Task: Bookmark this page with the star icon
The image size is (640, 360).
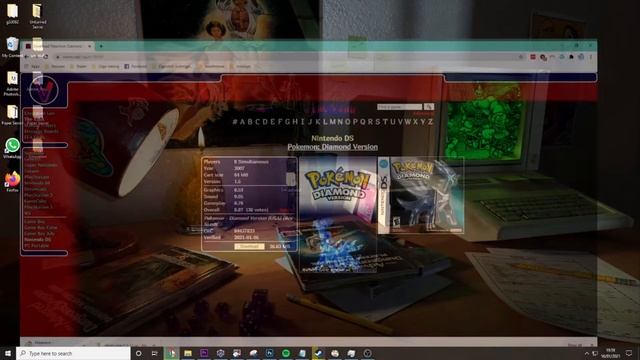Action: 521,57
